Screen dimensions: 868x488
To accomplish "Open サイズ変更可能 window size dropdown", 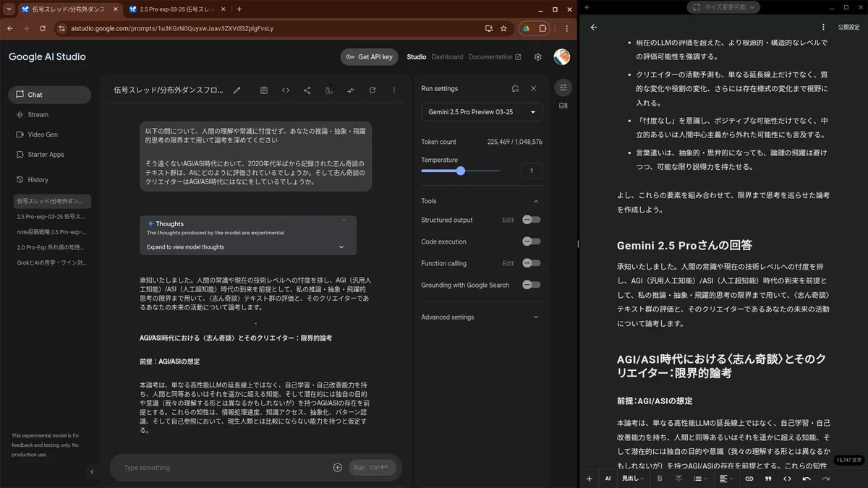I will tap(723, 7).
